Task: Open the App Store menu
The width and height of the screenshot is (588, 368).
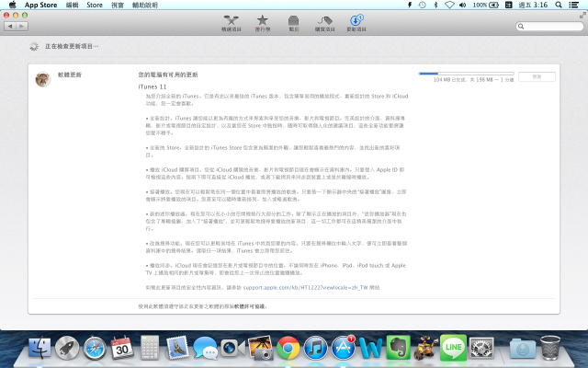Action: (x=40, y=5)
